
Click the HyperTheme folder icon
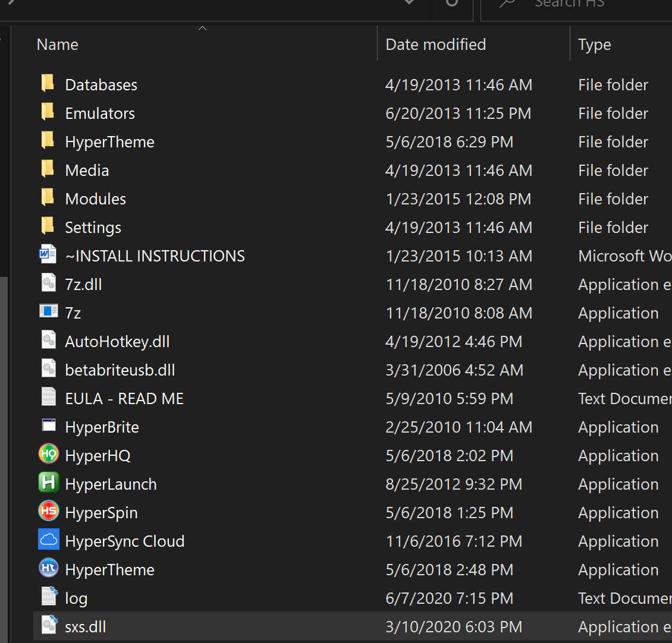(x=48, y=140)
